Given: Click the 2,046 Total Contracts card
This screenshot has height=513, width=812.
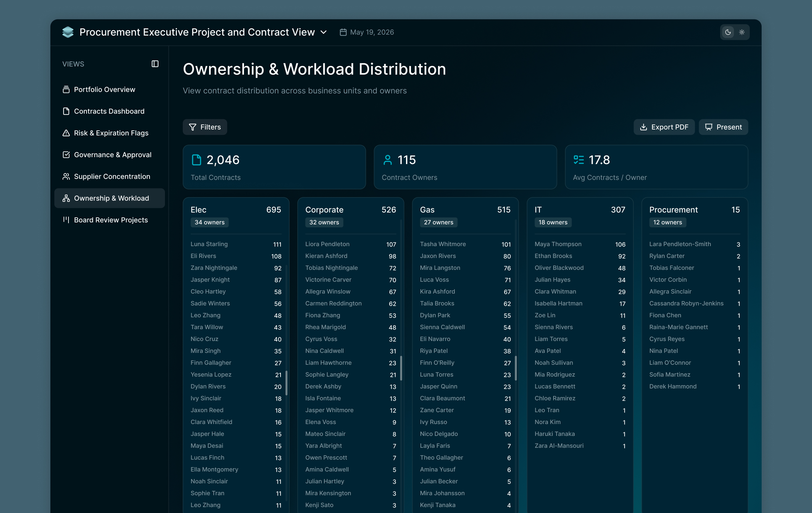Looking at the screenshot, I should [x=274, y=167].
